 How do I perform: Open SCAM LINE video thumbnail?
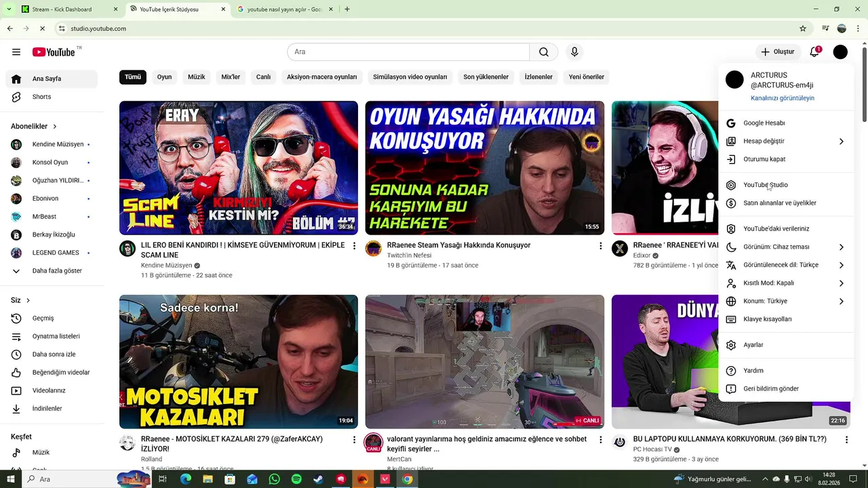pyautogui.click(x=239, y=168)
